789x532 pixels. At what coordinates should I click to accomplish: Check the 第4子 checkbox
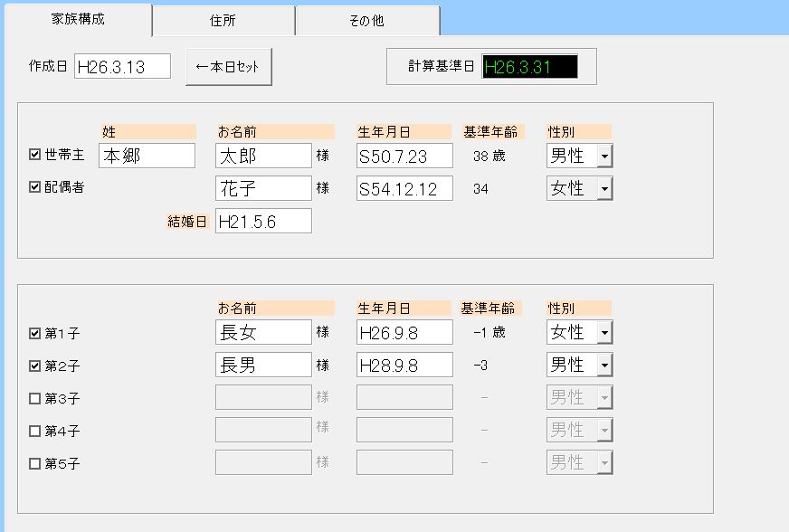35,431
